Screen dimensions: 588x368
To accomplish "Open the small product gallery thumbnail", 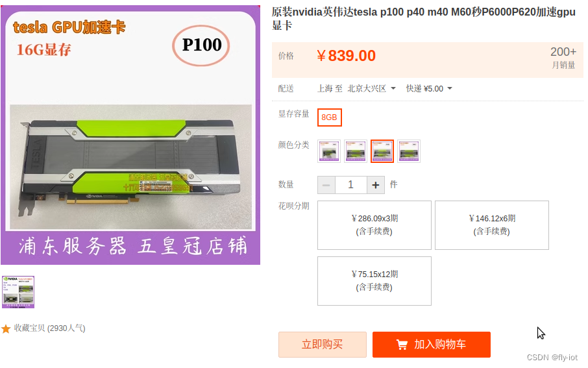I will 18,292.
